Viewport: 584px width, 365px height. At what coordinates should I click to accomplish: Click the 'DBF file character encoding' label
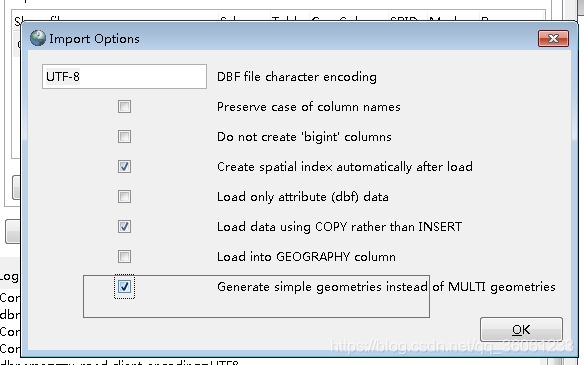pyautogui.click(x=297, y=77)
